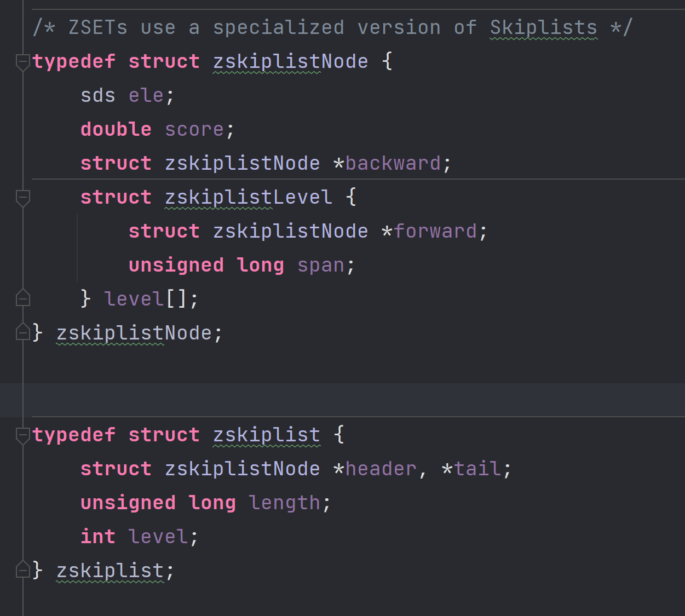The image size is (685, 616).
Task: Click the 'double' keyword
Action: pos(116,129)
